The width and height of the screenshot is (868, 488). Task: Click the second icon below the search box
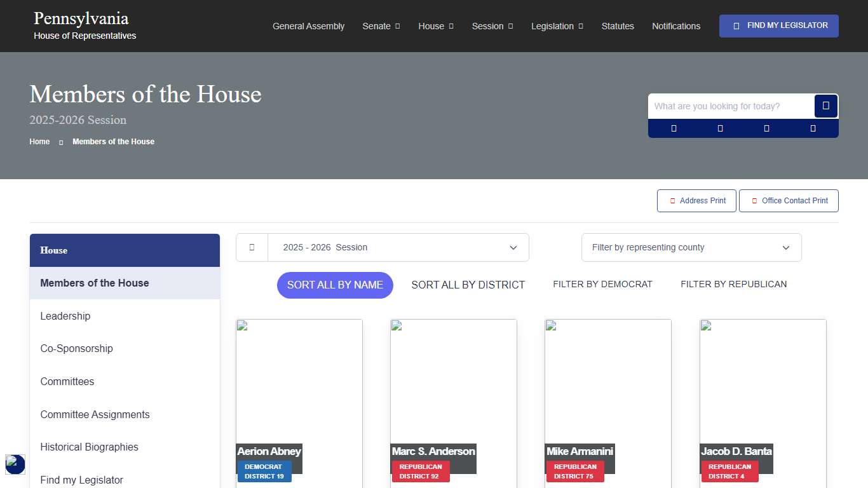click(720, 128)
